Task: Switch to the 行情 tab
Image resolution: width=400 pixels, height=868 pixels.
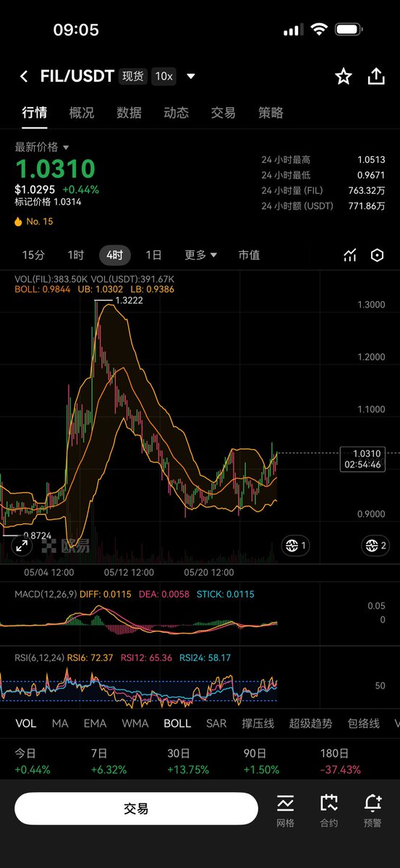Action: pos(34,113)
